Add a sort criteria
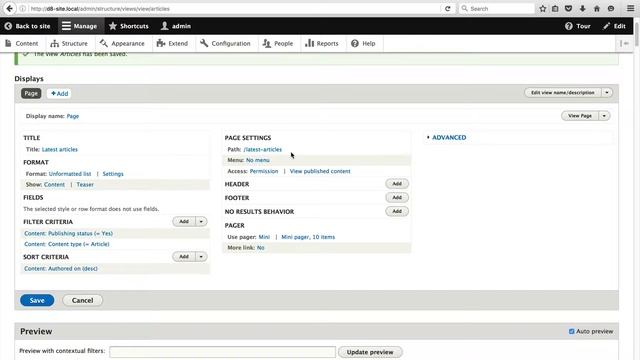The height and width of the screenshot is (360, 640). [x=184, y=257]
